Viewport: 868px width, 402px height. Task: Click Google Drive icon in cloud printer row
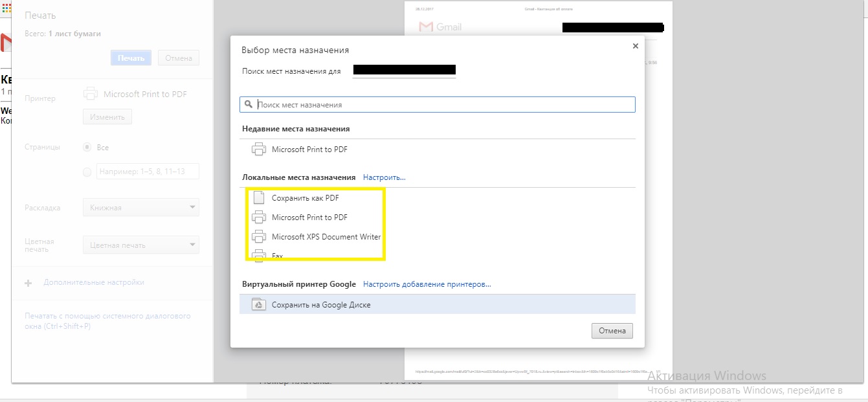click(258, 304)
